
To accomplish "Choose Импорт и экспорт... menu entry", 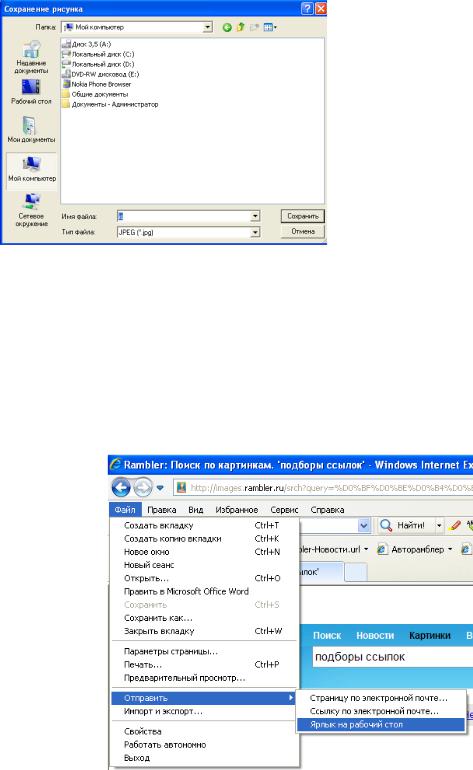I will tap(205, 712).
